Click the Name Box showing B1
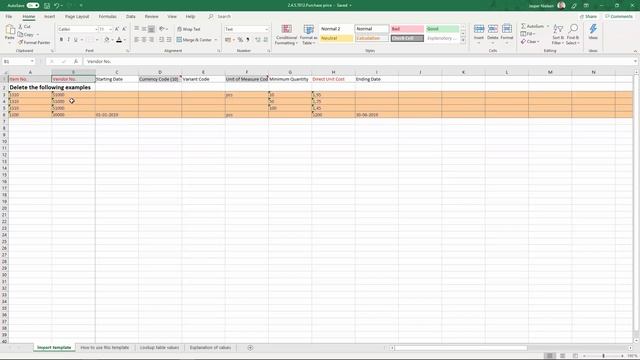640x360 pixels. [x=18, y=61]
